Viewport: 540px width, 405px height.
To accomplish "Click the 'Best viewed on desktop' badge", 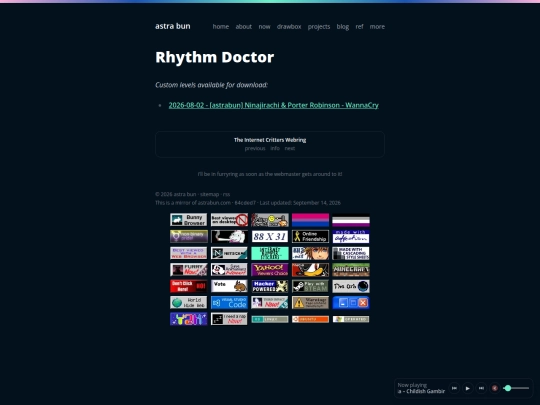I will click(x=229, y=220).
